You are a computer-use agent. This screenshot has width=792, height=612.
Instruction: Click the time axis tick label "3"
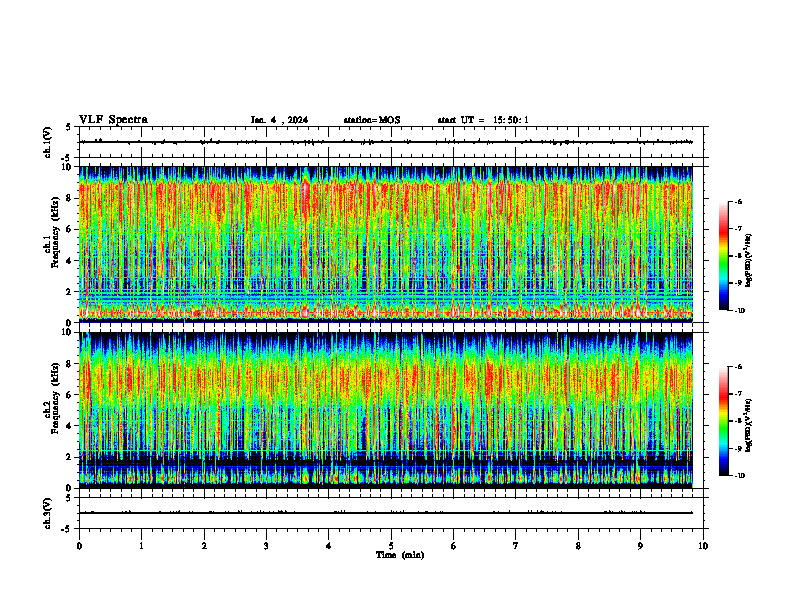(266, 546)
